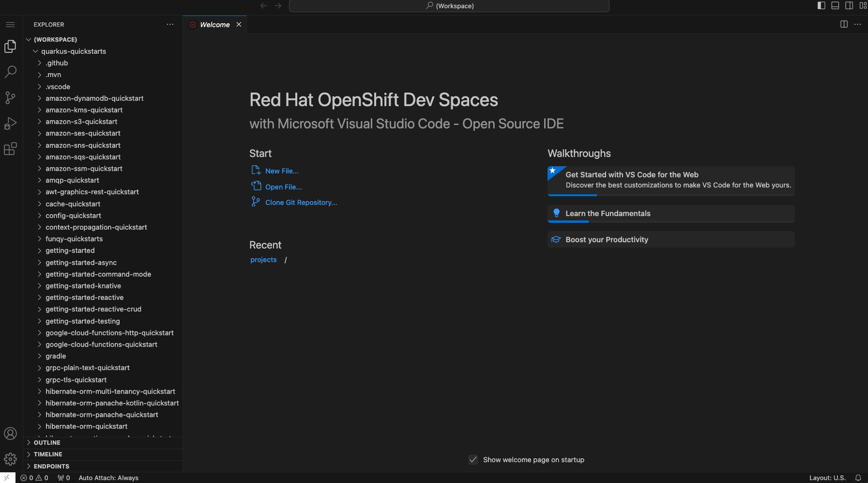This screenshot has height=483, width=868.
Task: Toggle the bottom panel
Action: click(x=835, y=5)
